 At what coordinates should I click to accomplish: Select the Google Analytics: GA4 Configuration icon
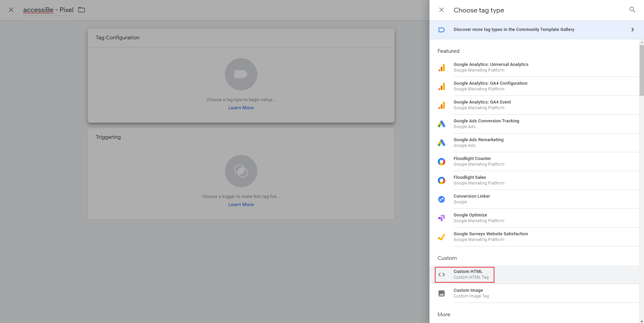pyautogui.click(x=442, y=86)
